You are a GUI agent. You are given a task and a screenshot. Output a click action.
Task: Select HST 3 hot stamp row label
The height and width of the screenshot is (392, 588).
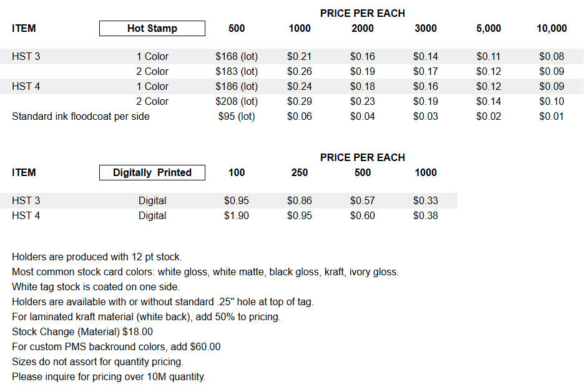(26, 56)
